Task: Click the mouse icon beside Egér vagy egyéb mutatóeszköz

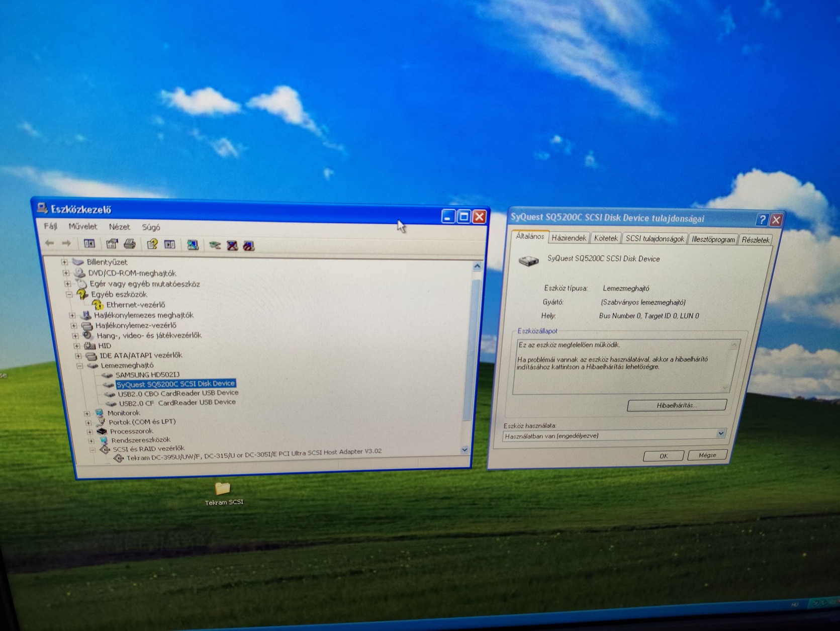Action: click(81, 284)
